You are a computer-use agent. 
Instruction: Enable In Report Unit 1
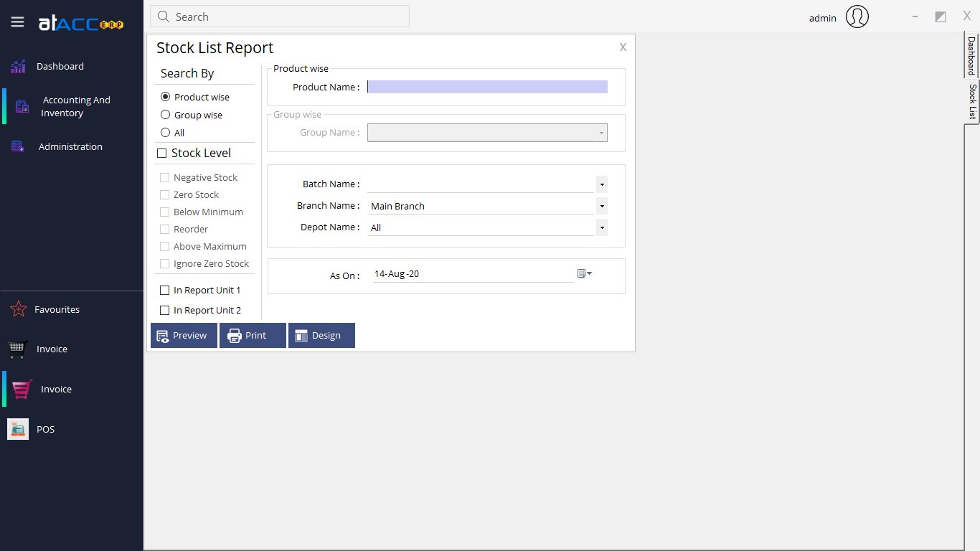tap(164, 290)
